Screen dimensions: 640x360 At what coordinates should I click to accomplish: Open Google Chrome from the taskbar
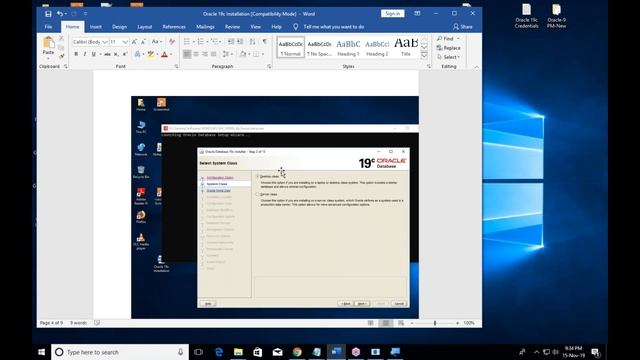297,352
